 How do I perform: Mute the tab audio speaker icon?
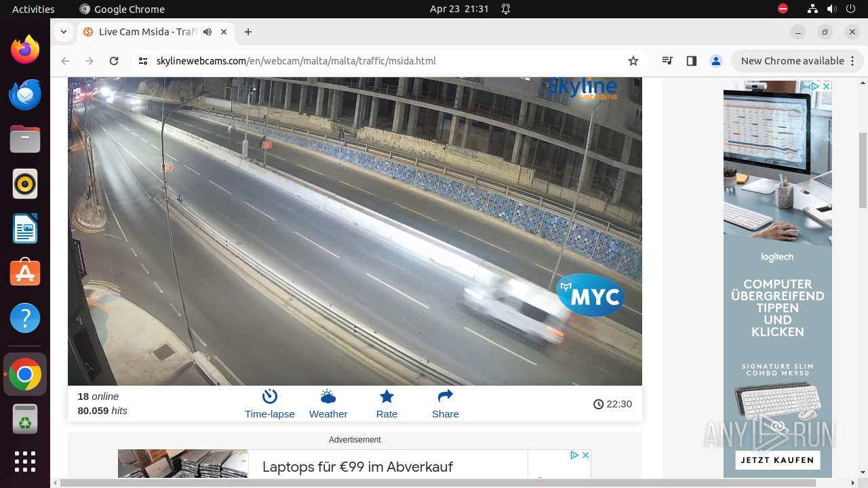click(x=208, y=32)
